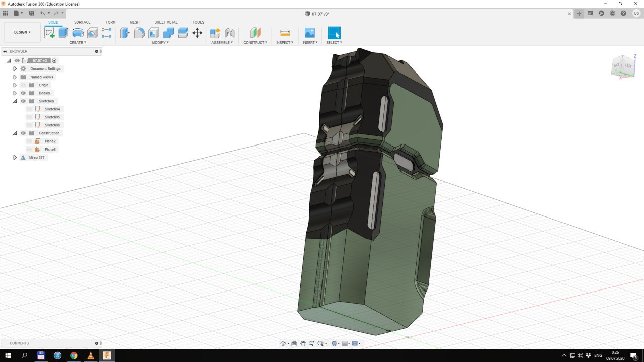
Task: Open the Viewports layout icon
Action: click(x=355, y=343)
